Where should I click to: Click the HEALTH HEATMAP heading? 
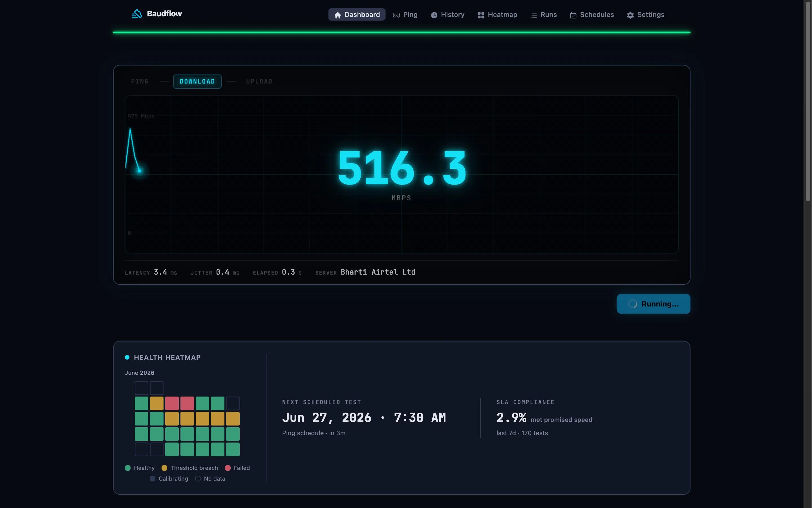(x=167, y=358)
